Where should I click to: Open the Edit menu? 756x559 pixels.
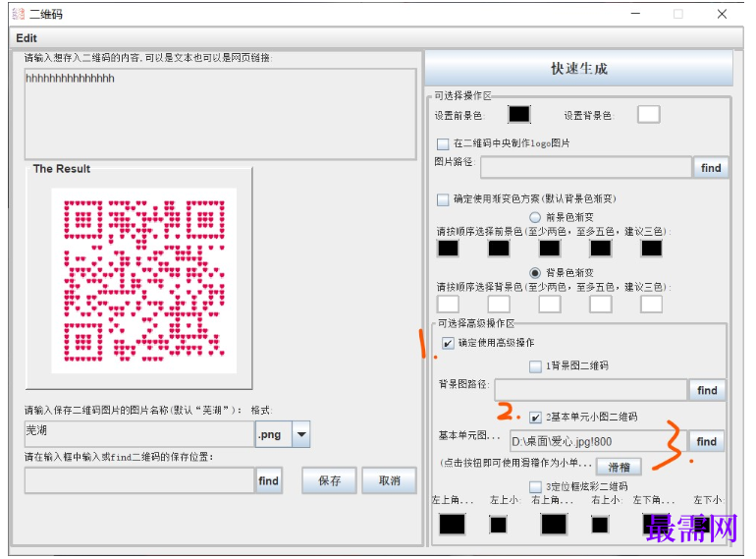point(27,38)
